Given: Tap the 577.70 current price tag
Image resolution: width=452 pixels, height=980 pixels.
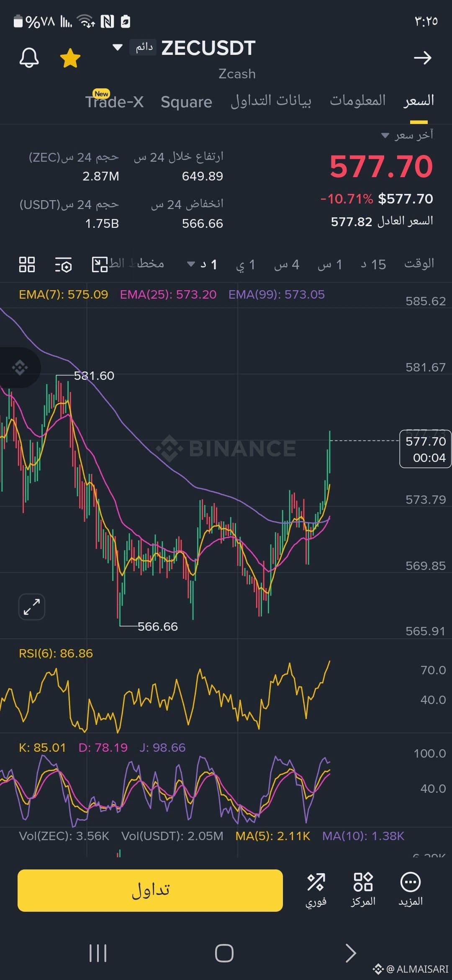Looking at the screenshot, I should tap(425, 449).
